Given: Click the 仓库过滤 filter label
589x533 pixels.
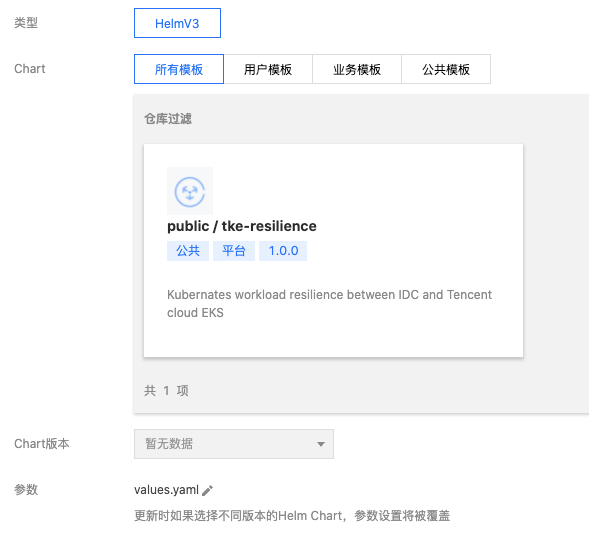Looking at the screenshot, I should point(168,119).
